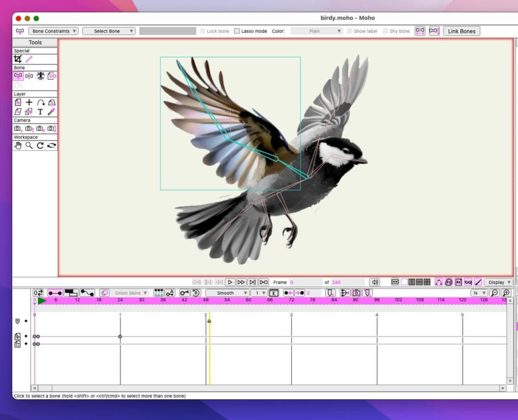
Task: Step forward one frame
Action: [x=241, y=282]
